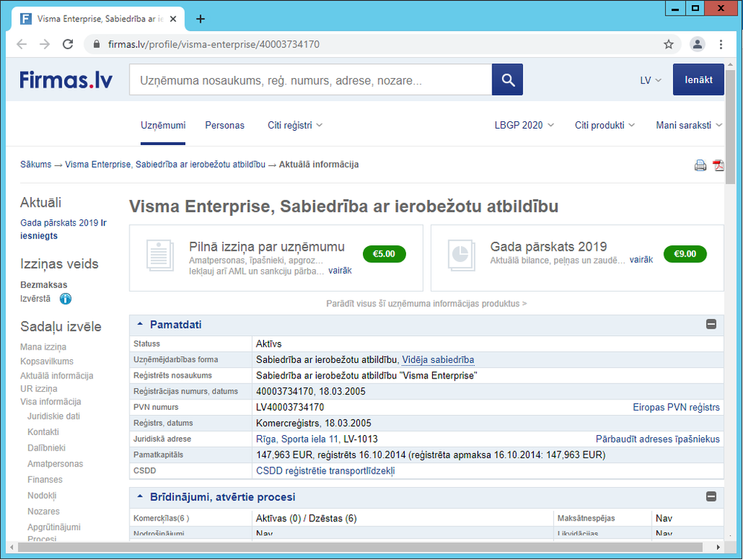Open a new browser tab
The width and height of the screenshot is (743, 560).
201,19
